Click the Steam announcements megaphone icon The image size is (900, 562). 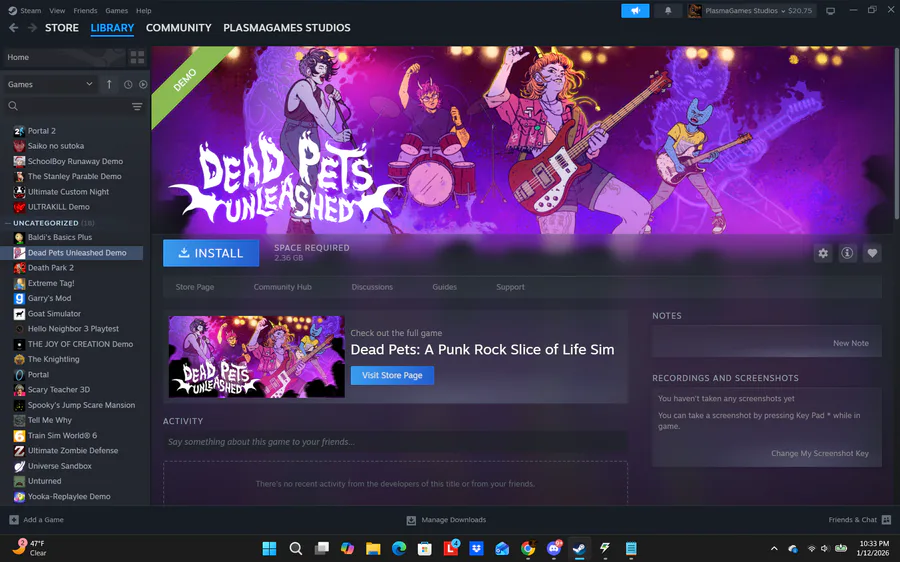coord(635,10)
